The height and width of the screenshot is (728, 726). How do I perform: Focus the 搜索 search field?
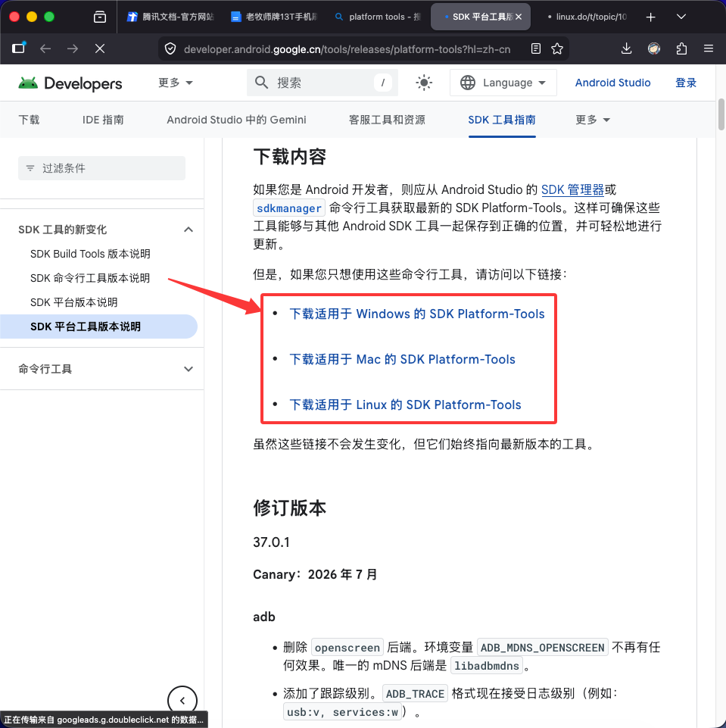point(322,83)
